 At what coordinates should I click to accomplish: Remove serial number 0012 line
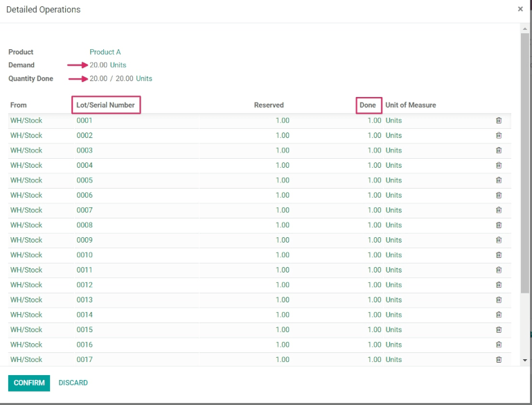498,285
